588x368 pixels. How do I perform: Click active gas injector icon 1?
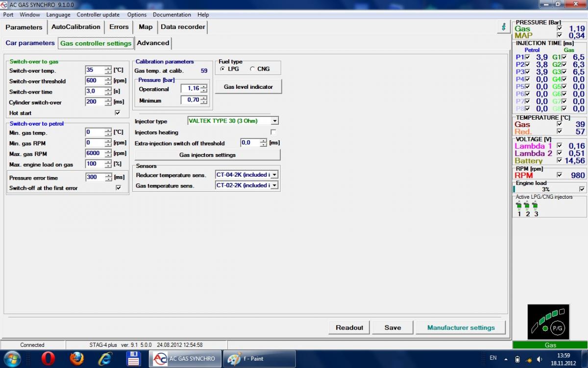pos(519,206)
